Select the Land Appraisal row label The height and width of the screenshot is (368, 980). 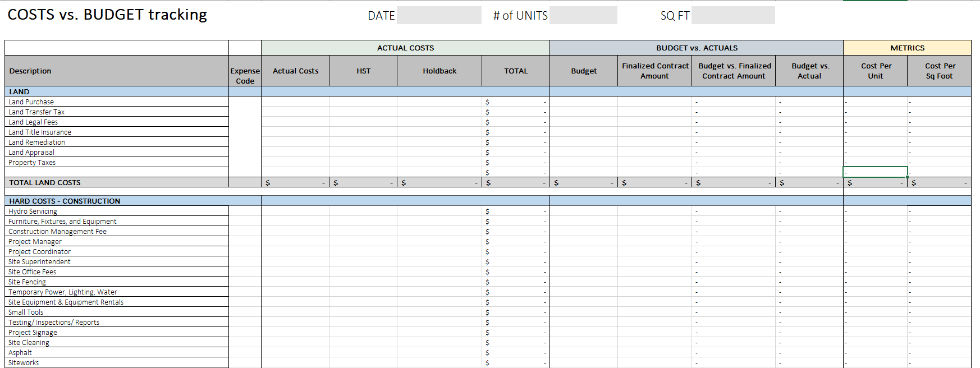(x=31, y=152)
